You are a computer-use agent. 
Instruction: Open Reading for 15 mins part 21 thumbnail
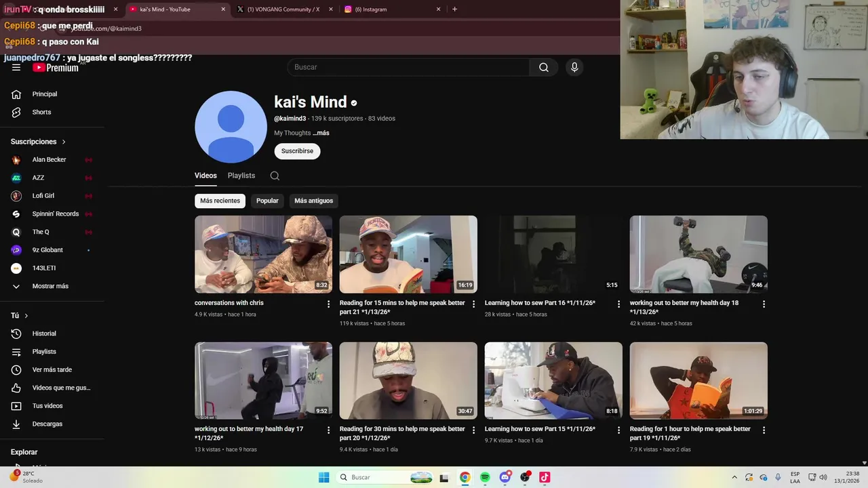pos(408,254)
